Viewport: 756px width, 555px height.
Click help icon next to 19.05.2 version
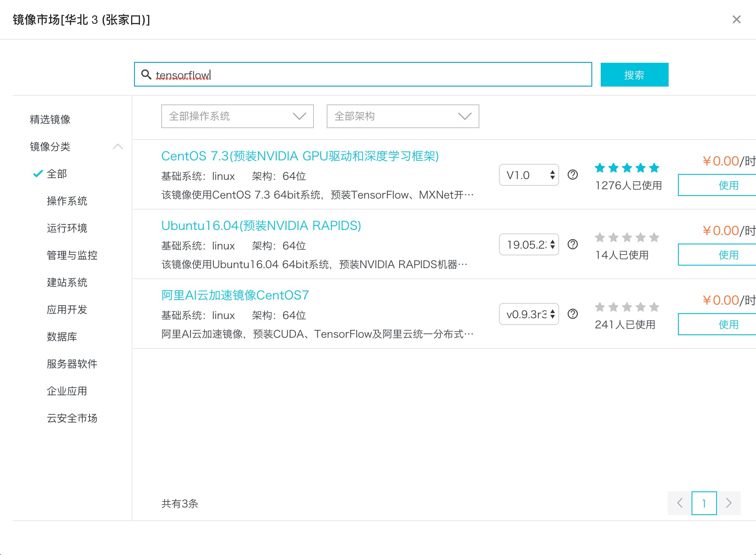[573, 244]
